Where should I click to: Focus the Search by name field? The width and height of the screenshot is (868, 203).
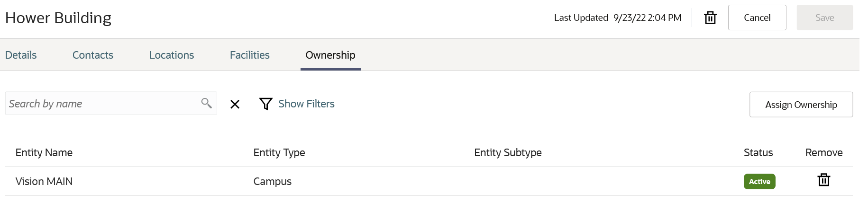pyautogui.click(x=102, y=104)
